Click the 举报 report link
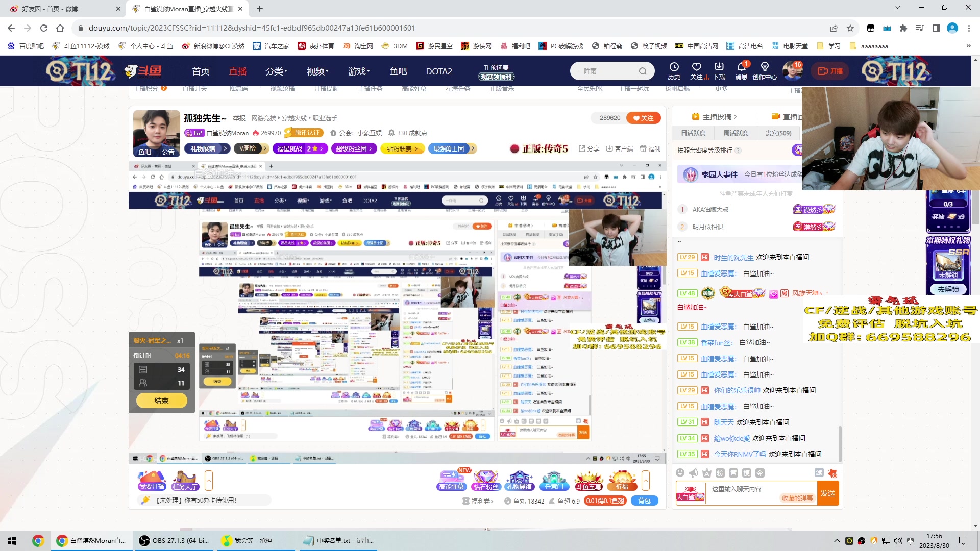The image size is (980, 551). coord(239,118)
